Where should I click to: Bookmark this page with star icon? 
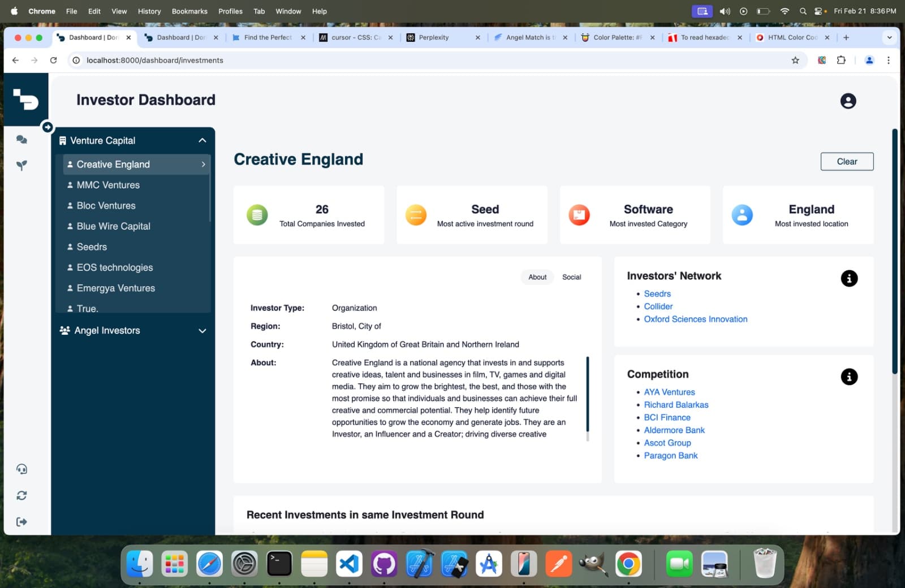(x=795, y=60)
